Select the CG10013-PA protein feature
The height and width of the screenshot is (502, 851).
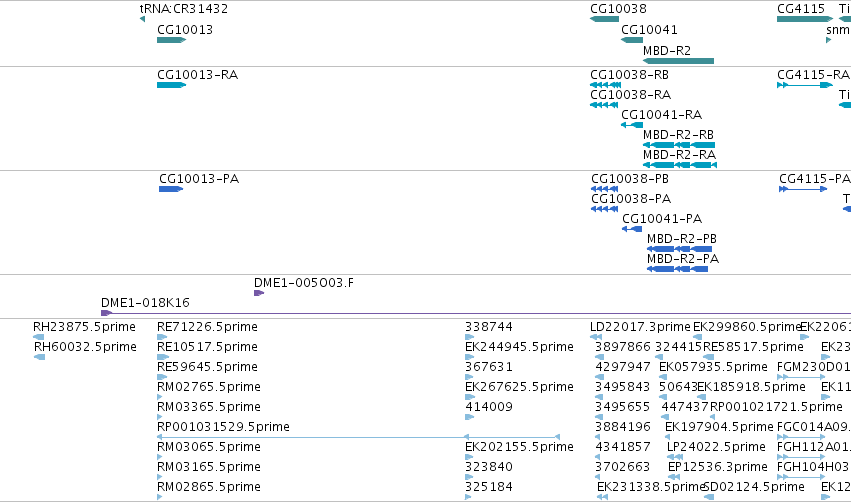(171, 189)
